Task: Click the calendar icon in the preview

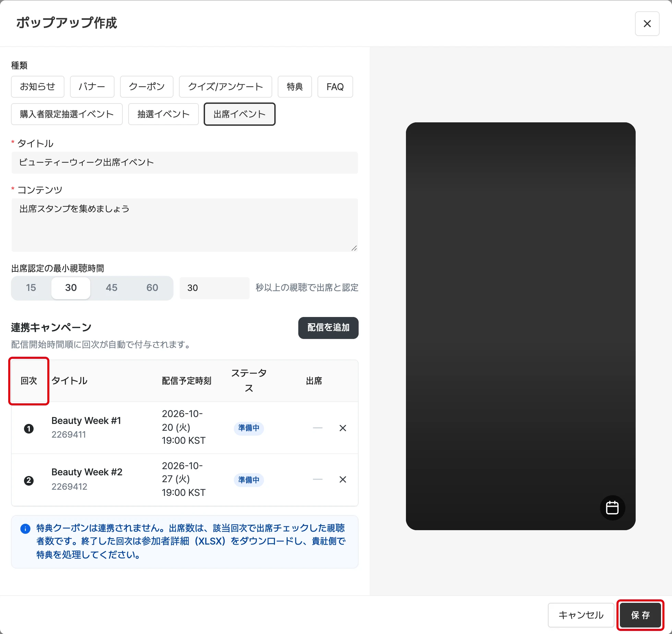Action: 612,508
